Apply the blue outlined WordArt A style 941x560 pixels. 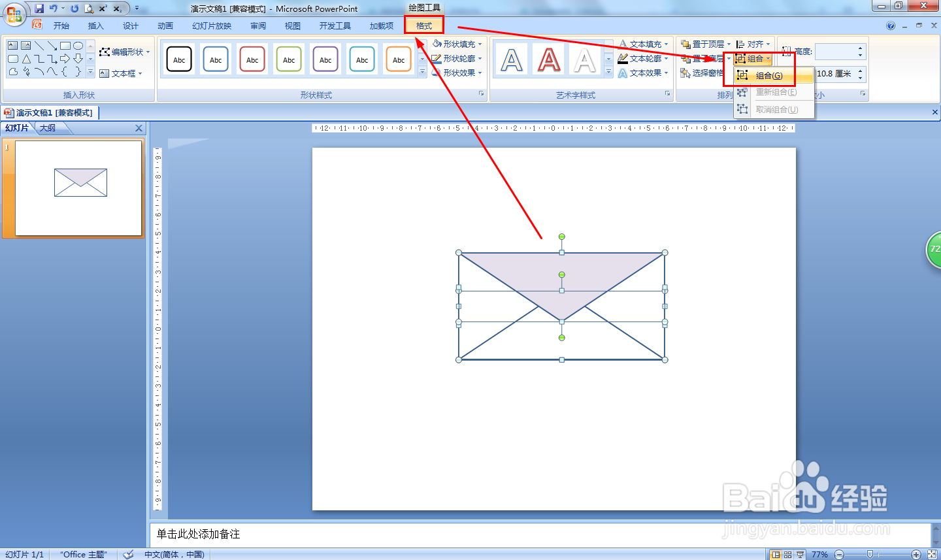512,59
